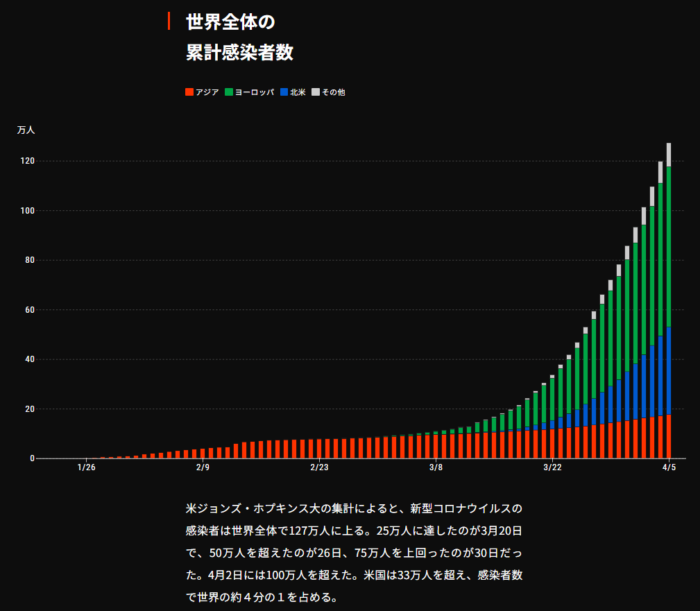Click the paragraph starting with 米ジョンズ・ホプキンス大
700x611 pixels.
click(354, 552)
